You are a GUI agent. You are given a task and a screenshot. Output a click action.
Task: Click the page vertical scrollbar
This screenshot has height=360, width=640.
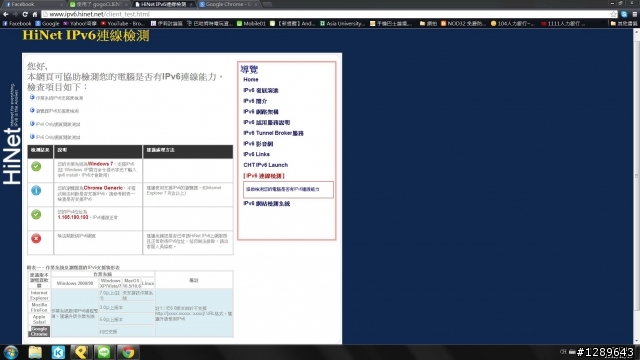636,176
